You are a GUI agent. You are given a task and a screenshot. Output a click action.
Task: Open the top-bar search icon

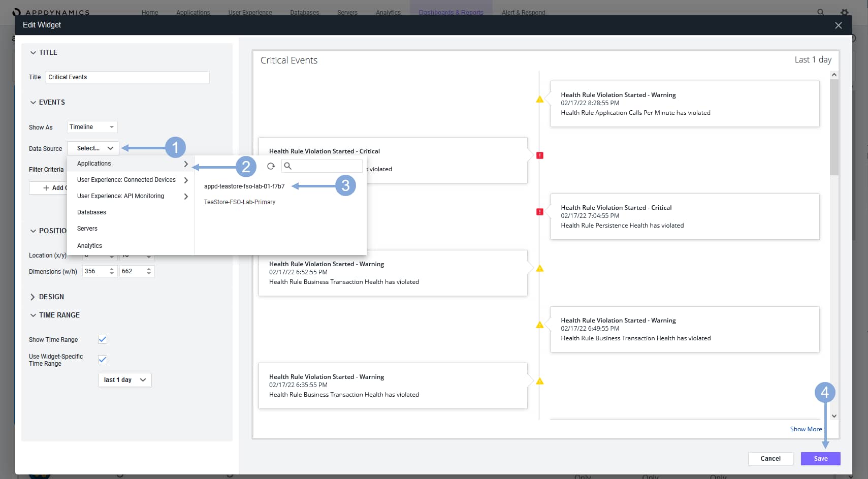coord(821,12)
